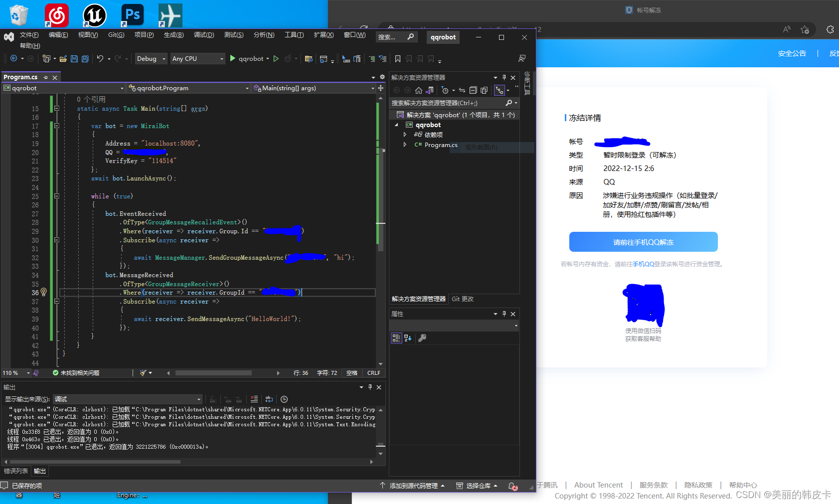This screenshot has width=839, height=504.
Task: Click the editor vertical scrollbar thumb
Action: [x=380, y=198]
